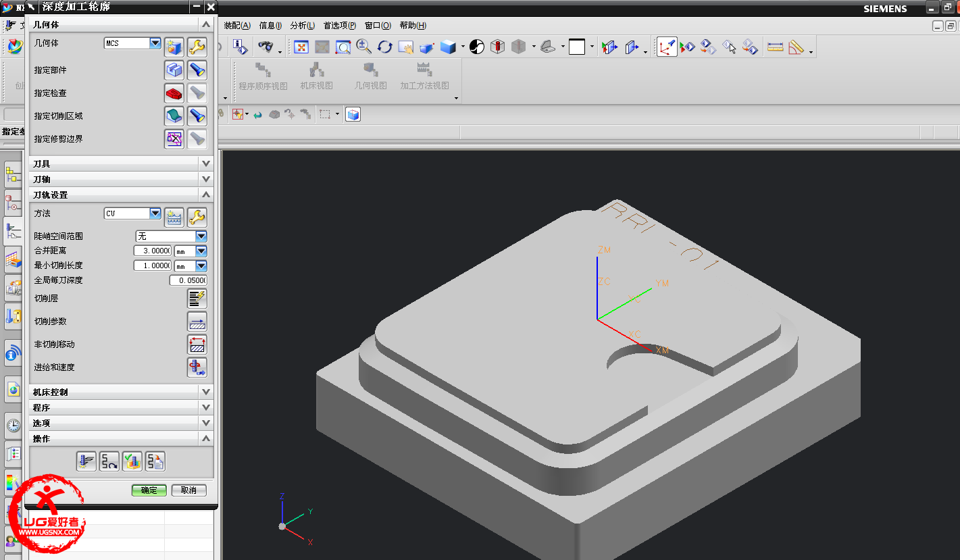Open the edit method wrench beside CU
Viewport: 960px width, 560px height.
[x=197, y=217]
